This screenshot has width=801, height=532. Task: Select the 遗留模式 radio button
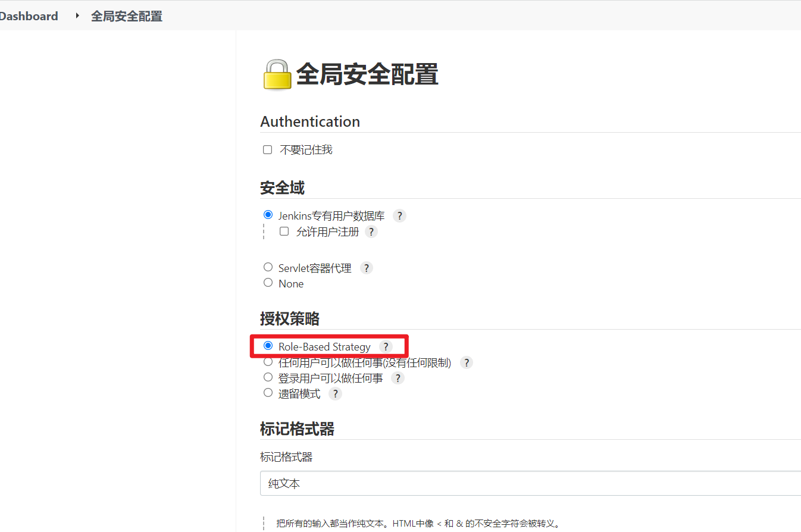tap(268, 393)
